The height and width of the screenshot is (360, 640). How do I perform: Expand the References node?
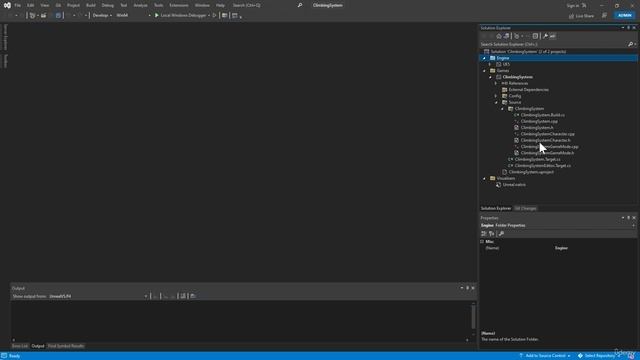tap(496, 83)
